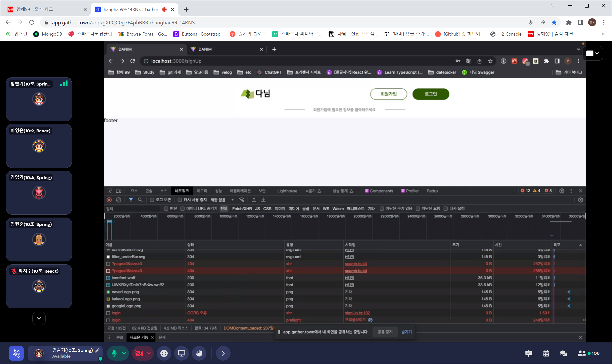This screenshot has height=364, width=612.
Task: Show more bookmarks overflow chevron
Action: click(x=603, y=34)
